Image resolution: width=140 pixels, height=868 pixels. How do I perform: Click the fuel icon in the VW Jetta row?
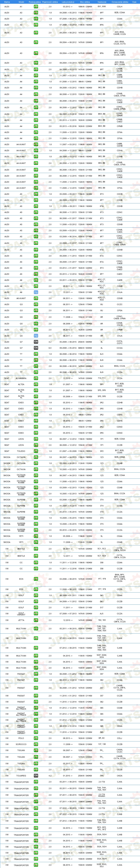tap(36, 620)
